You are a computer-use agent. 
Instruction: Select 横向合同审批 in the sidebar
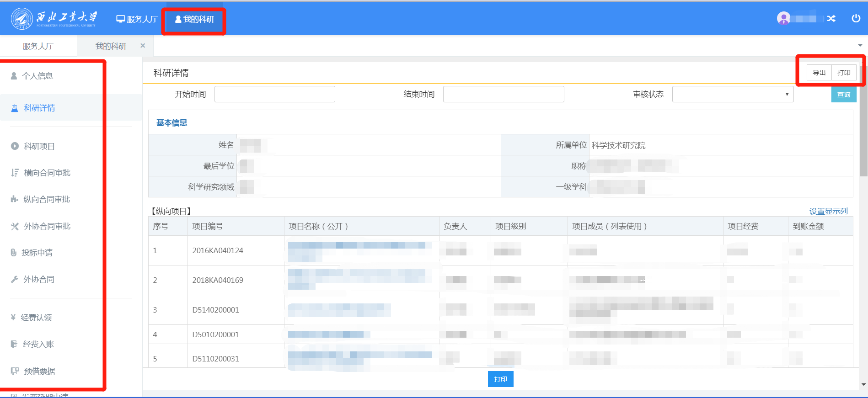pos(47,173)
